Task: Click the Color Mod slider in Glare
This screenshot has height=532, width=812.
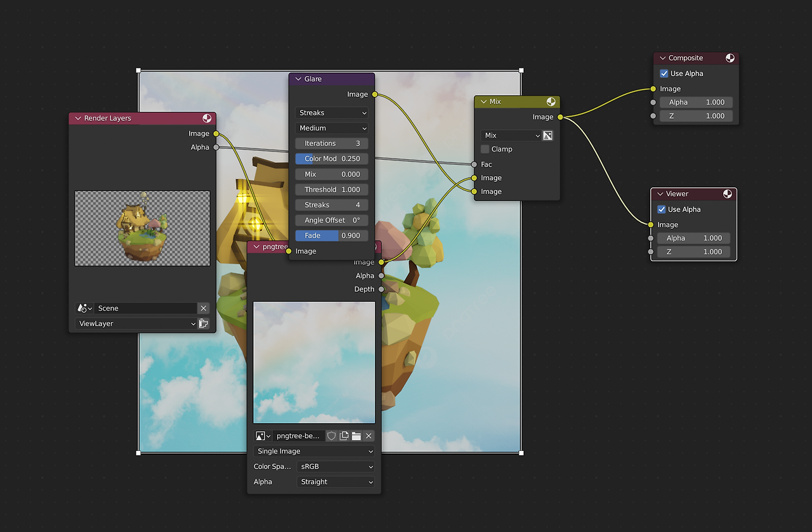Action: [x=332, y=159]
